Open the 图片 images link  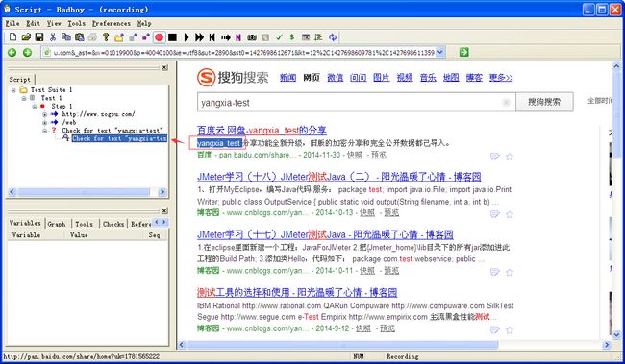tap(382, 77)
